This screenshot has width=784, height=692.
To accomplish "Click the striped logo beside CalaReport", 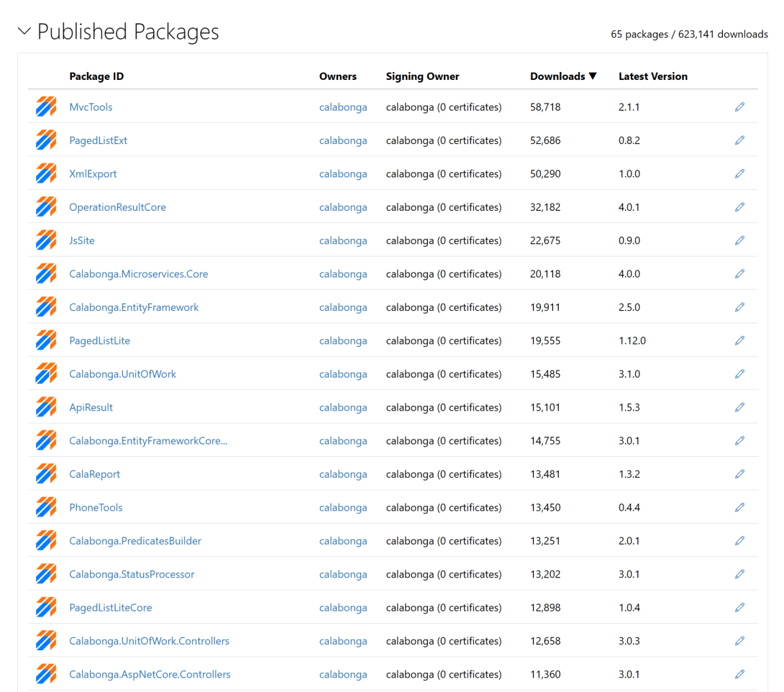I will (46, 473).
